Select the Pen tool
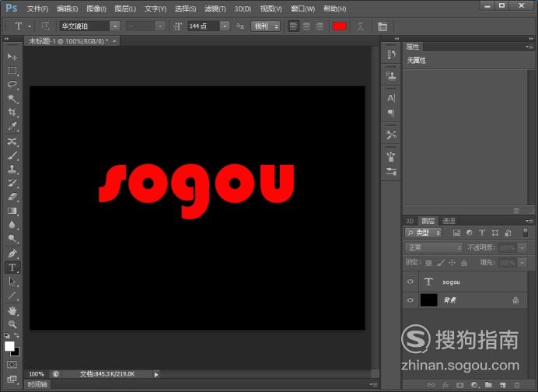This screenshot has height=392, width=538. 12,254
